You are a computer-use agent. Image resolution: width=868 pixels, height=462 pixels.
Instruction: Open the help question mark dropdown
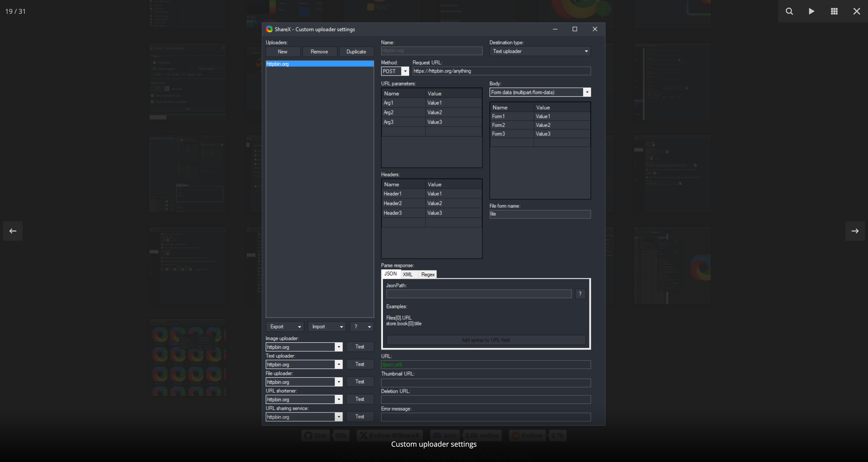[x=362, y=327]
